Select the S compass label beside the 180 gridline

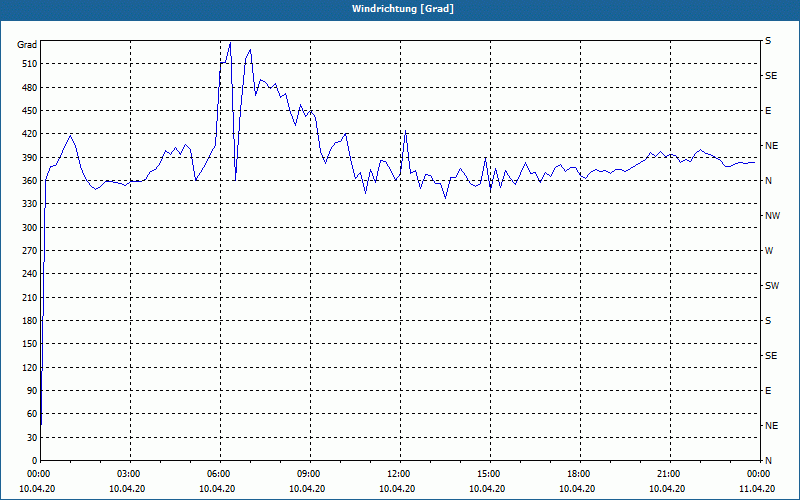point(768,321)
